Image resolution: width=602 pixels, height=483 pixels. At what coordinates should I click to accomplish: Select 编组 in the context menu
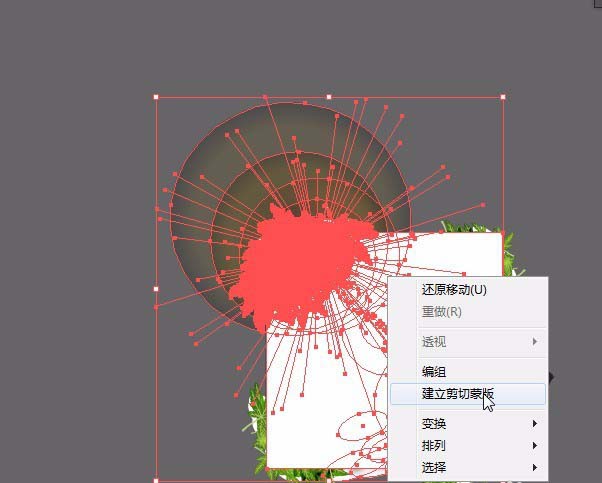468,372
